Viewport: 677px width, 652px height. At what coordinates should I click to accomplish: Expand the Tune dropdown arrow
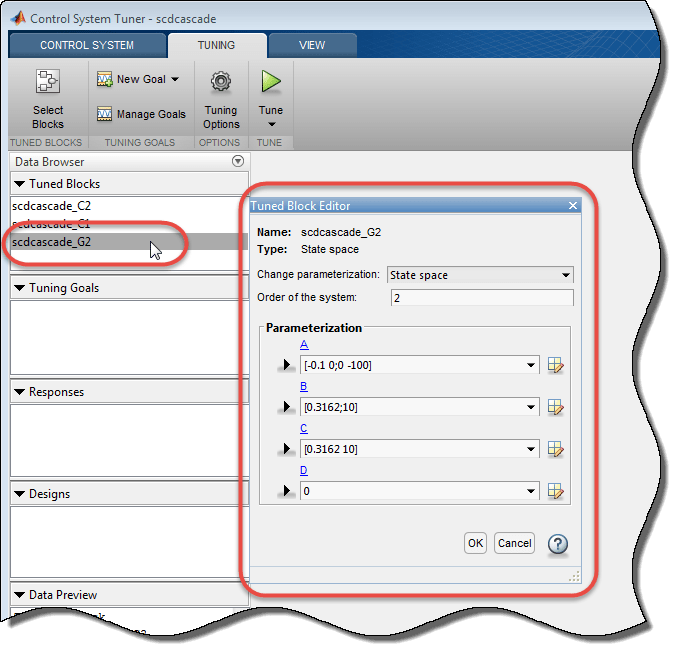(x=272, y=124)
